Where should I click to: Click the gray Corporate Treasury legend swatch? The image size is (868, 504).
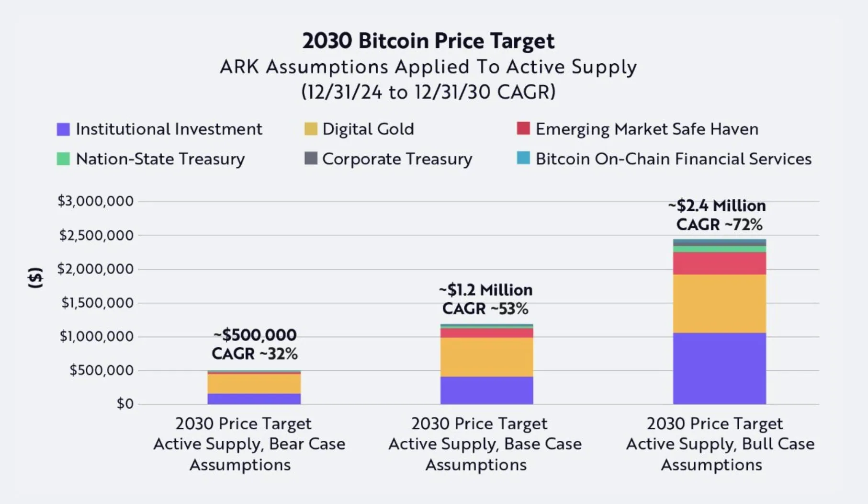311,158
